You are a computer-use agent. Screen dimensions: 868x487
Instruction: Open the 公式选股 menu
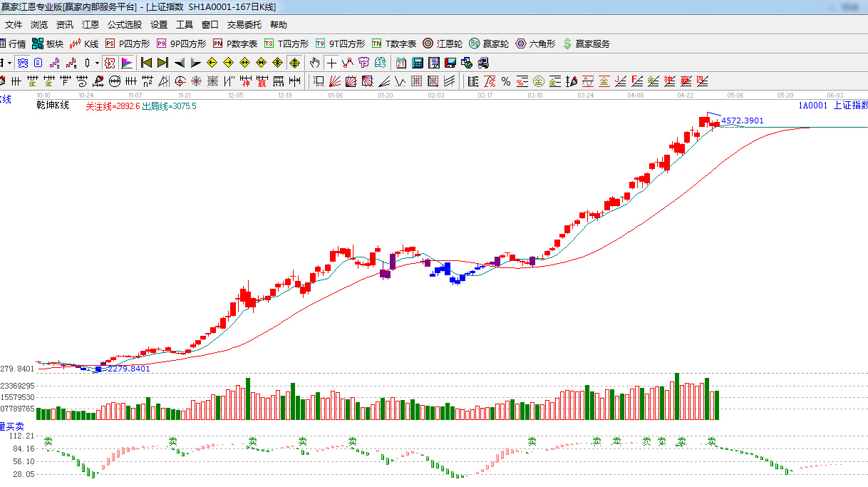click(125, 24)
